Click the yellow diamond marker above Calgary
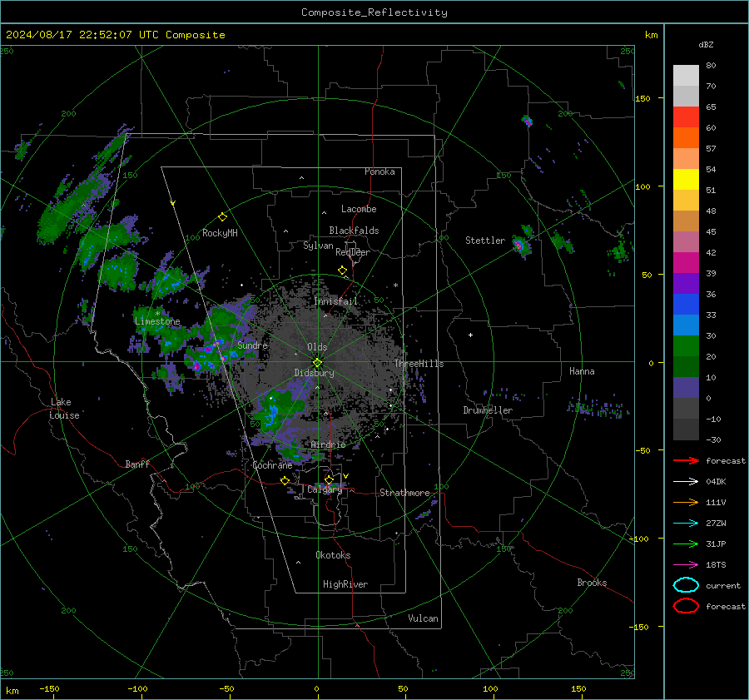 tap(329, 479)
